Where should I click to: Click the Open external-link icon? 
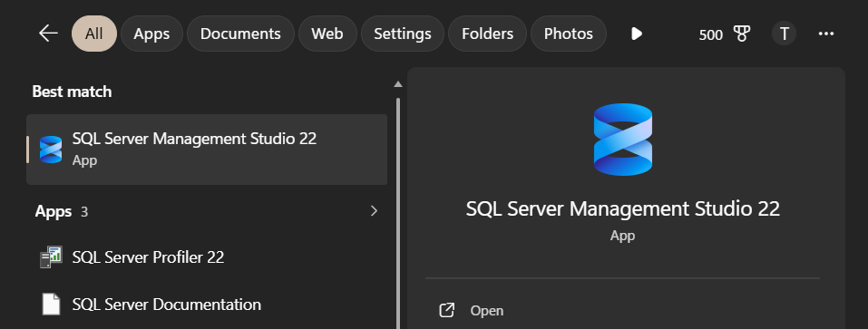coord(447,310)
